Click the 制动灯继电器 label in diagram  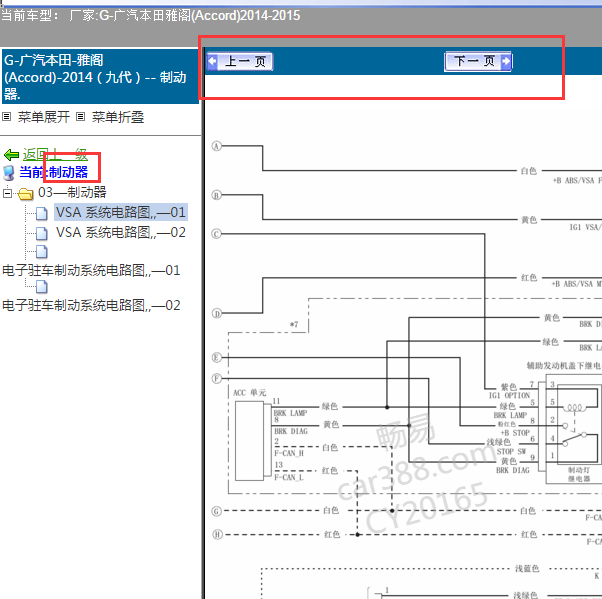(579, 474)
